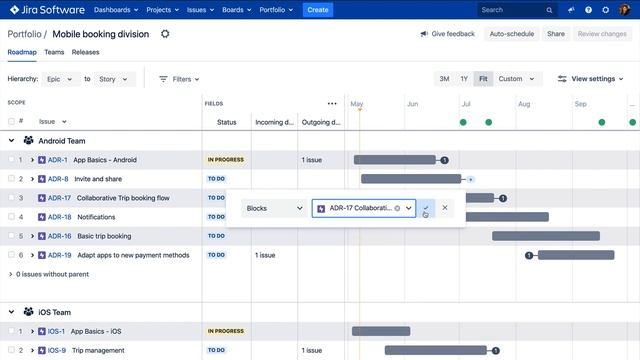
Task: Tick the checkbox for IOS-1 row
Action: [x=11, y=331]
